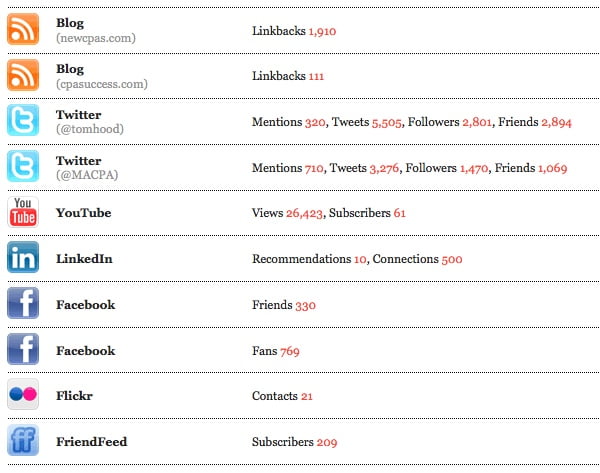
Task: Click the @MACPA Tweets count 3,276
Action: [x=385, y=168]
